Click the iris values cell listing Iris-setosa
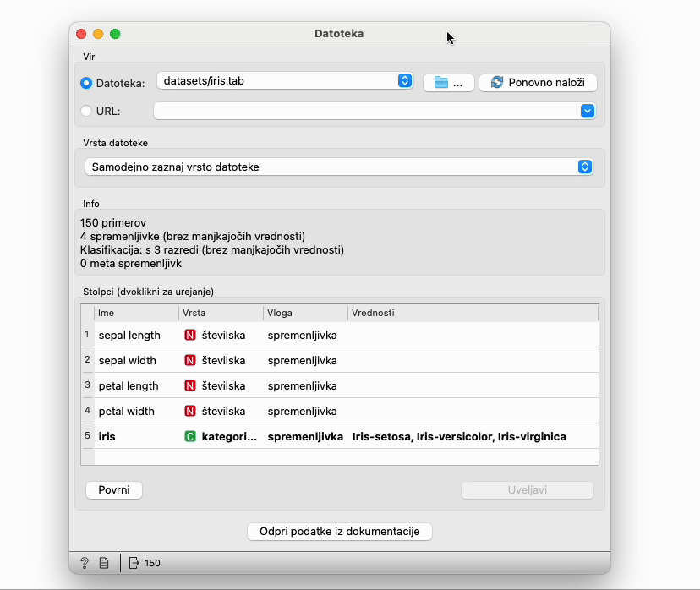Screen dimensions: 700x590 459,436
